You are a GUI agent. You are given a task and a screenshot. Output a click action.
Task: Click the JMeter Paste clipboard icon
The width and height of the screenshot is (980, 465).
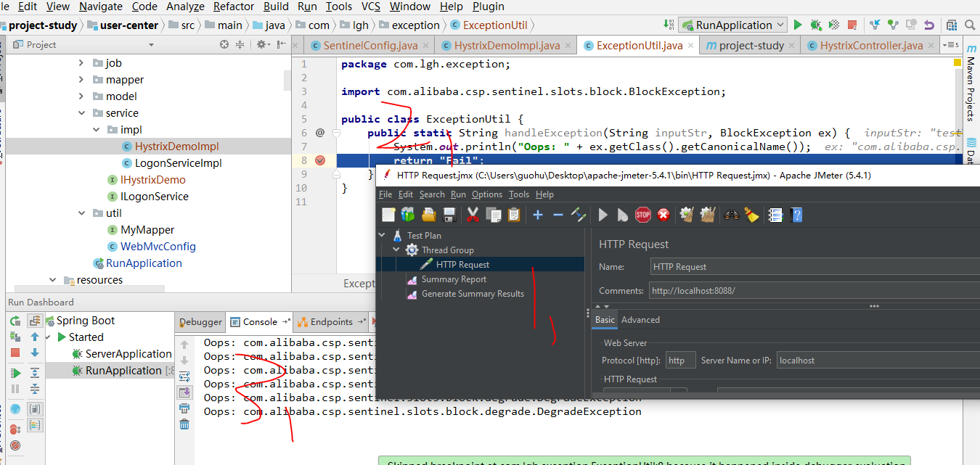[x=514, y=215]
